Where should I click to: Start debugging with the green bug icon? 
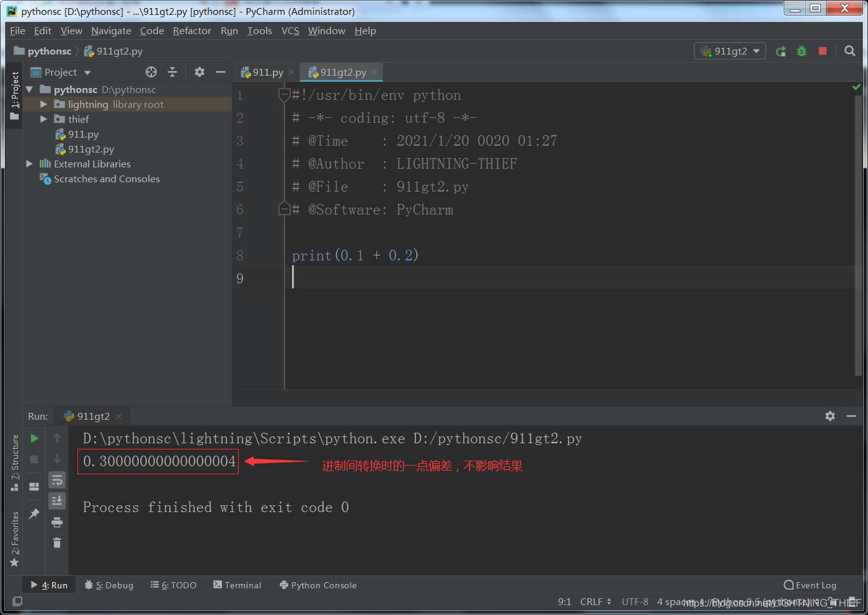pyautogui.click(x=802, y=51)
